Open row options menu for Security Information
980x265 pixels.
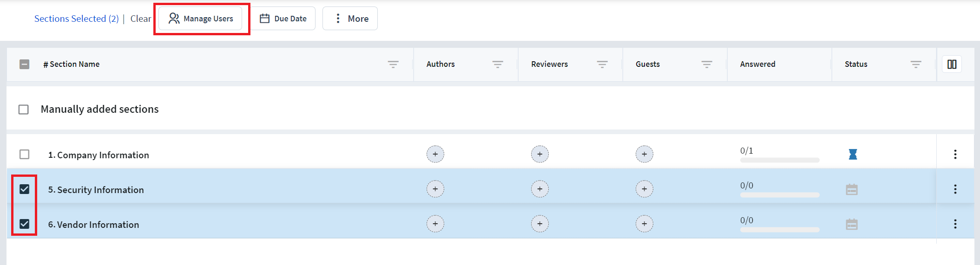(x=955, y=189)
